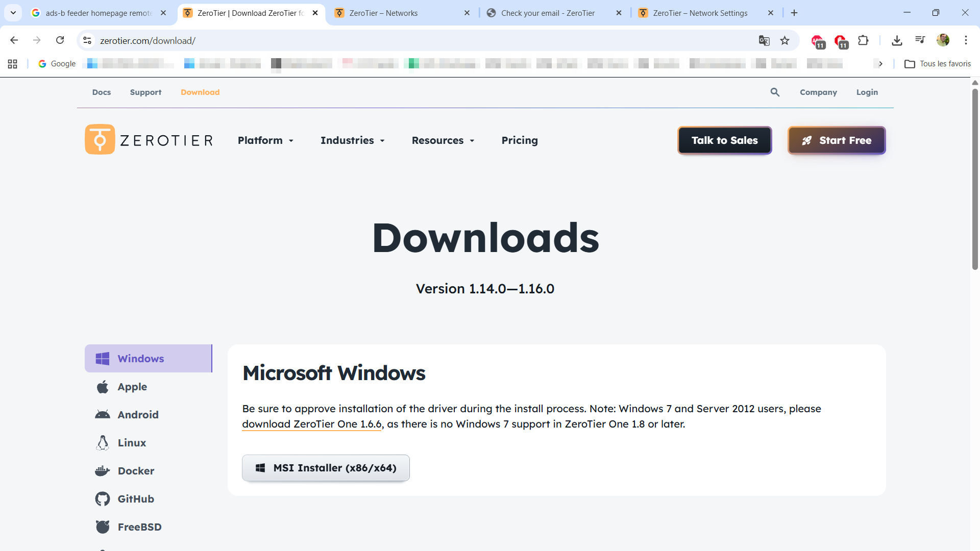Click the Microsoft Windows heading
980x551 pixels.
pyautogui.click(x=334, y=373)
